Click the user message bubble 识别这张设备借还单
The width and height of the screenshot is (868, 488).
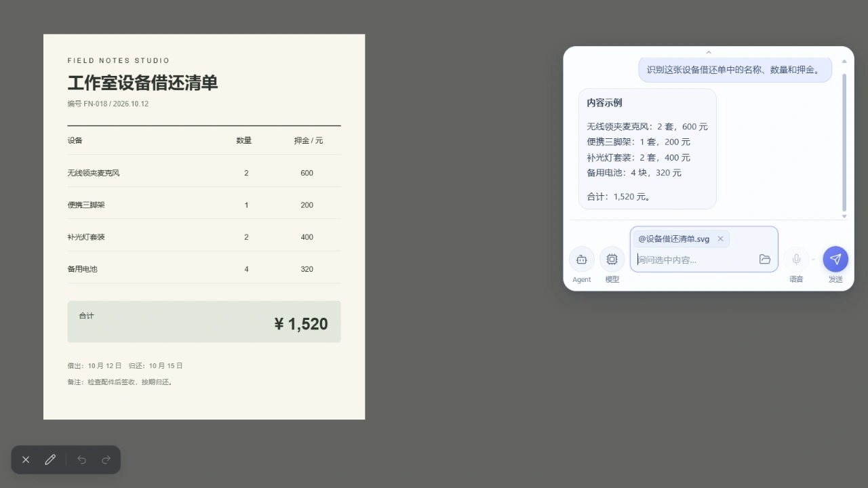click(x=735, y=69)
